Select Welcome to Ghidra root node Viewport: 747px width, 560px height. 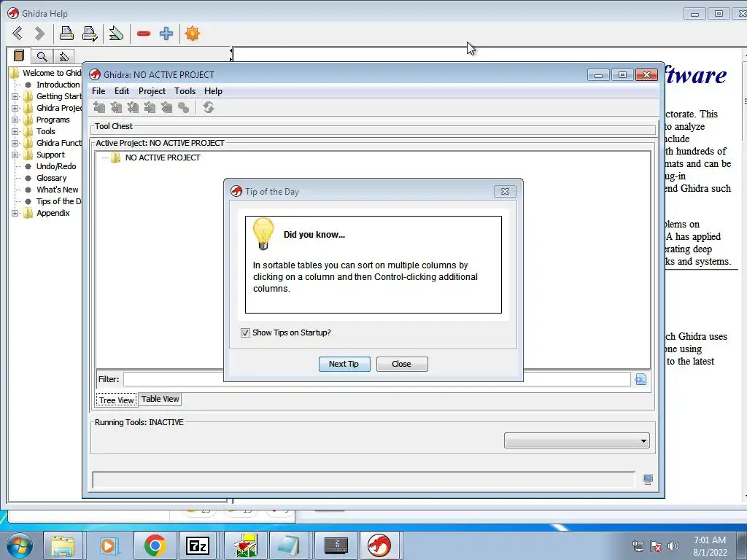point(52,73)
